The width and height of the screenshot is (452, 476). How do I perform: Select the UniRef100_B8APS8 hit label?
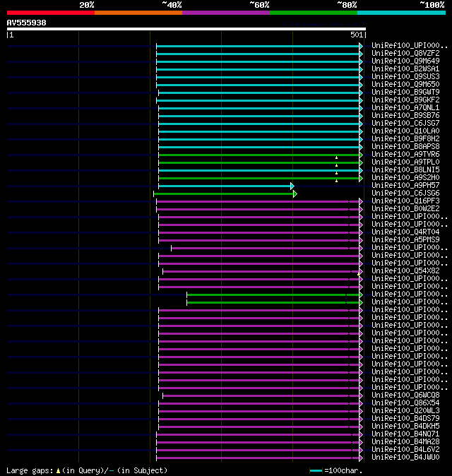pyautogui.click(x=405, y=147)
